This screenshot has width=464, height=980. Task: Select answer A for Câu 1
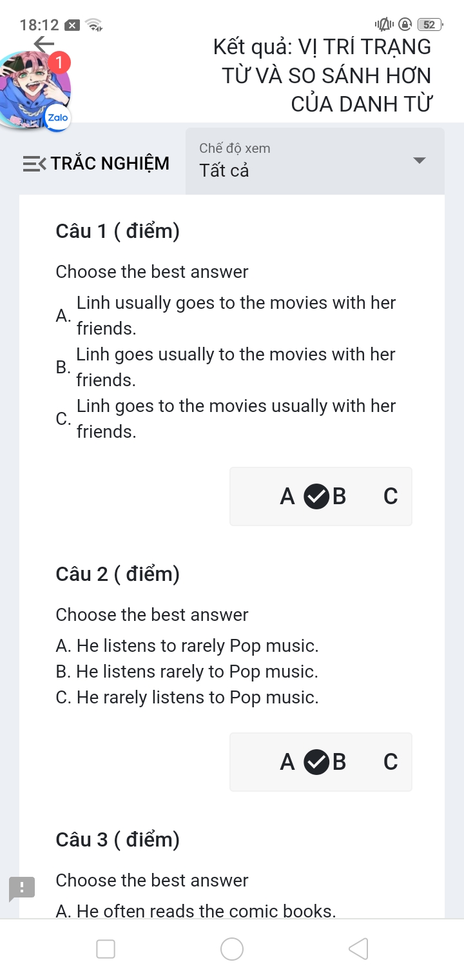tap(287, 496)
